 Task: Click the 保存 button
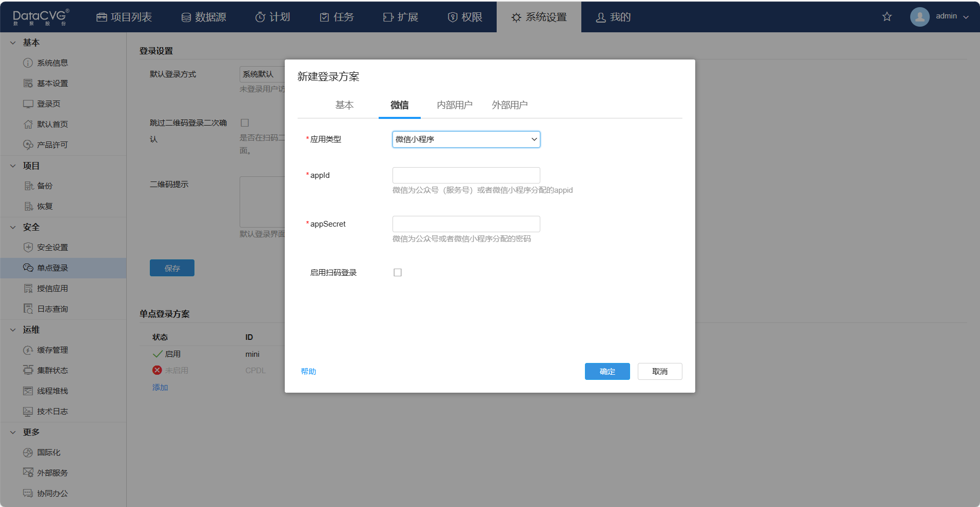pos(172,268)
